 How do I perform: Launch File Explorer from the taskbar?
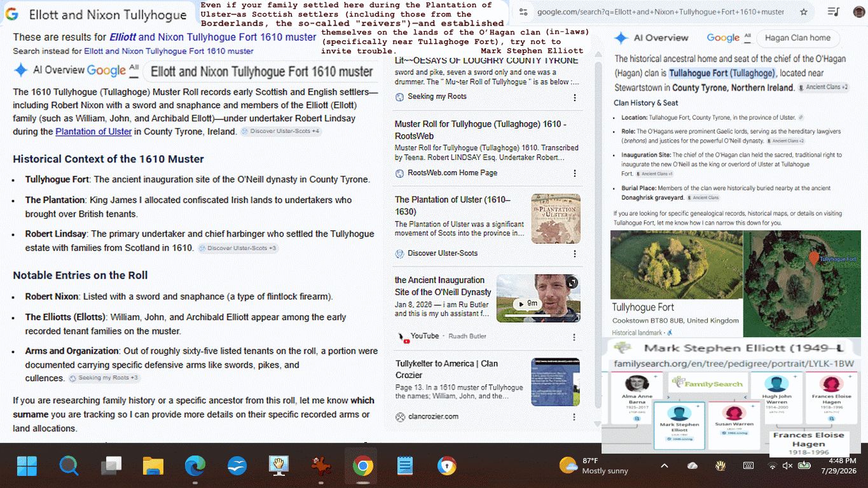(x=153, y=466)
